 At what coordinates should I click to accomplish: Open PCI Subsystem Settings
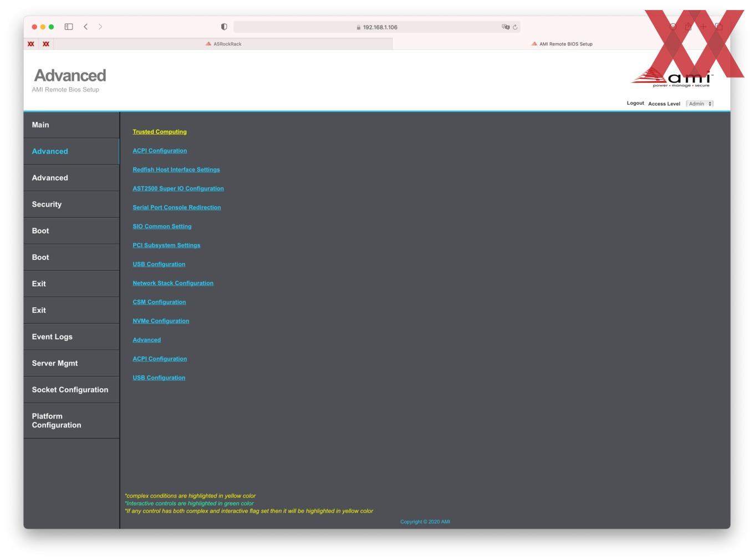pos(166,245)
